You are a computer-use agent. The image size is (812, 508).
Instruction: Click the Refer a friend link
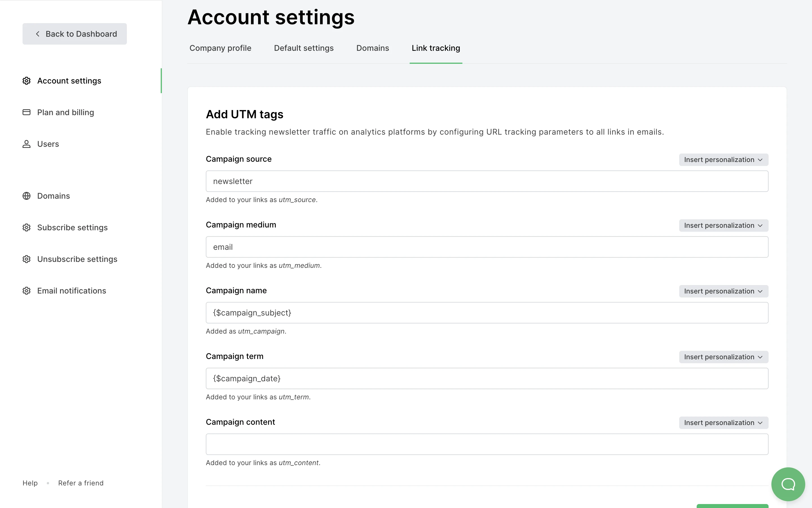[x=81, y=483]
